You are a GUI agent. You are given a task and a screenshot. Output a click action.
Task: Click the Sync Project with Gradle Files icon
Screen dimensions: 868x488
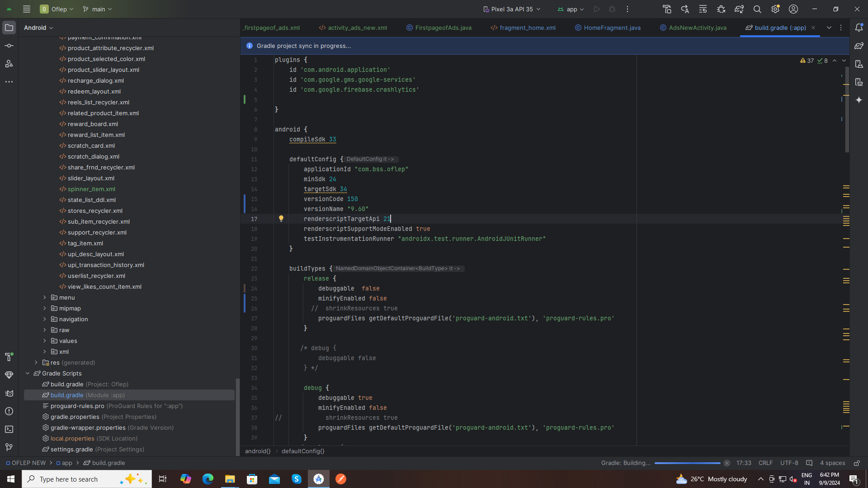point(739,9)
